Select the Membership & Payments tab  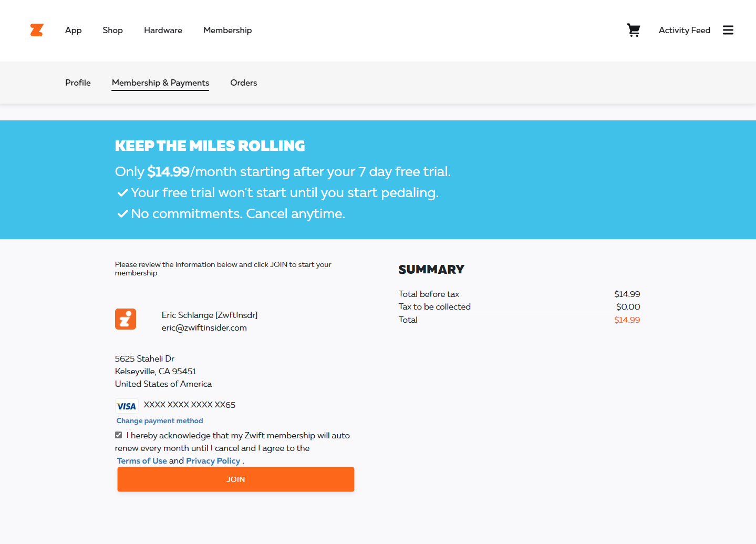(160, 83)
